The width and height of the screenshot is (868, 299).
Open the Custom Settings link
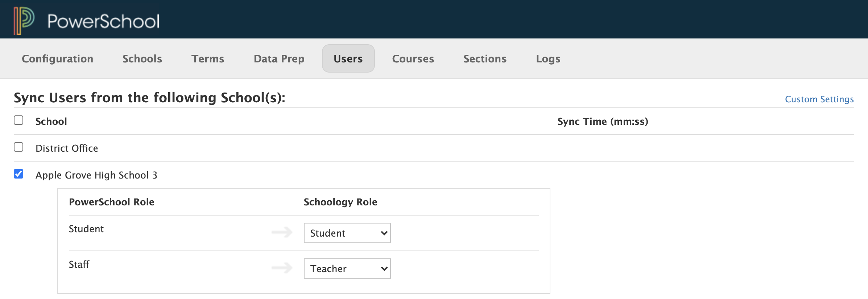click(x=819, y=99)
